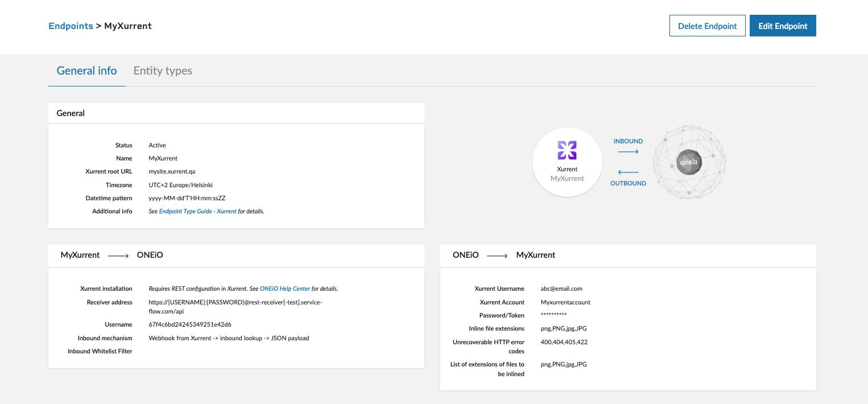Click the Xurrent logo icon in the circle
The width and height of the screenshot is (868, 404).
[567, 150]
